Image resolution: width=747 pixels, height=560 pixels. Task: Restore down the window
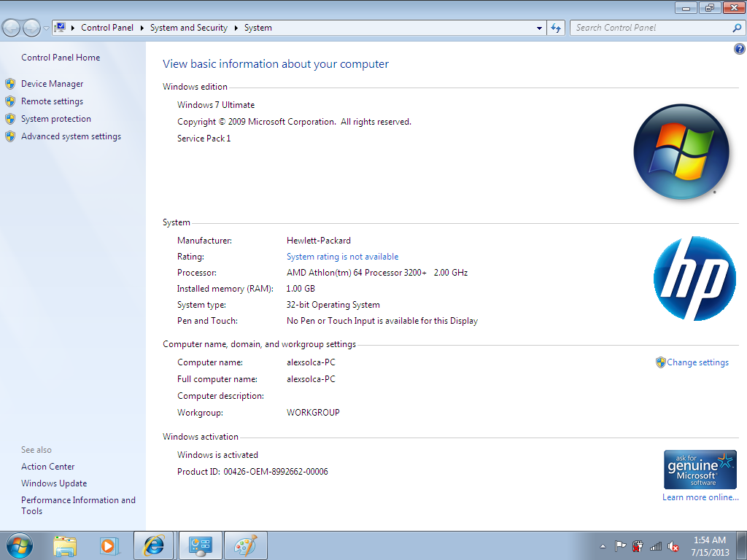coord(710,7)
